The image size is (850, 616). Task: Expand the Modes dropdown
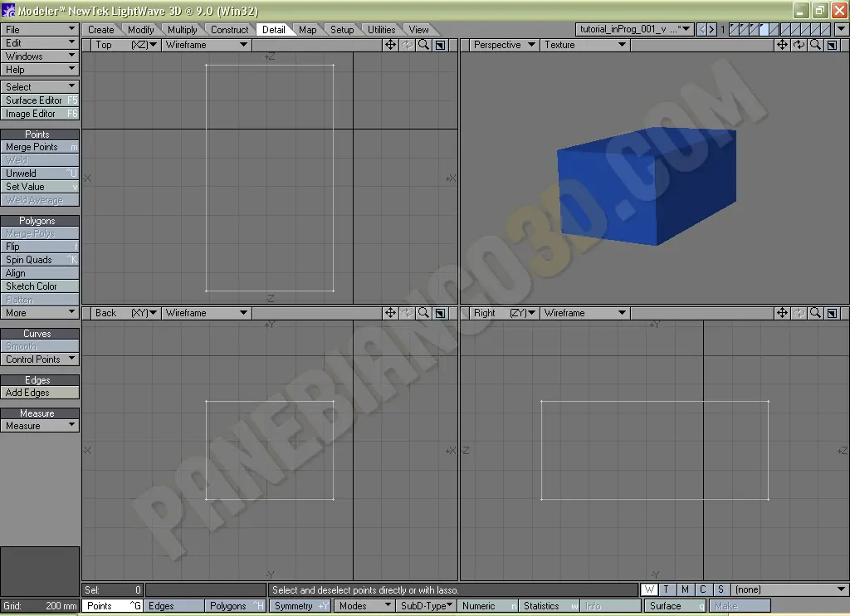pyautogui.click(x=364, y=606)
